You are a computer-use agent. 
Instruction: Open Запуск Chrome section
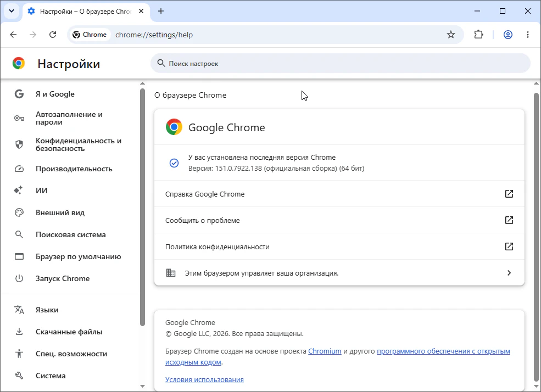coord(70,278)
